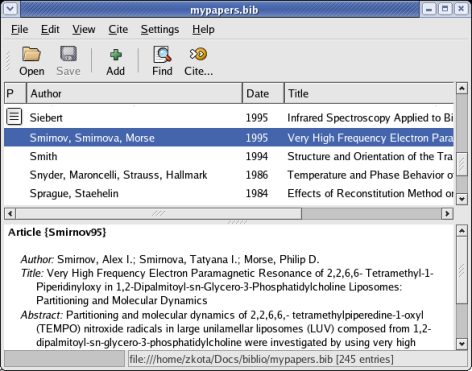Click entry list scroll down arrow
The height and width of the screenshot is (371, 472).
[462, 199]
